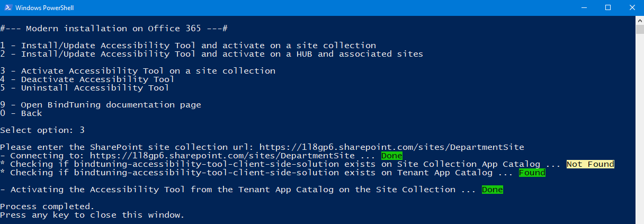Click option 5 Uninstall Accessibility Tool
The height and width of the screenshot is (224, 644).
(85, 88)
